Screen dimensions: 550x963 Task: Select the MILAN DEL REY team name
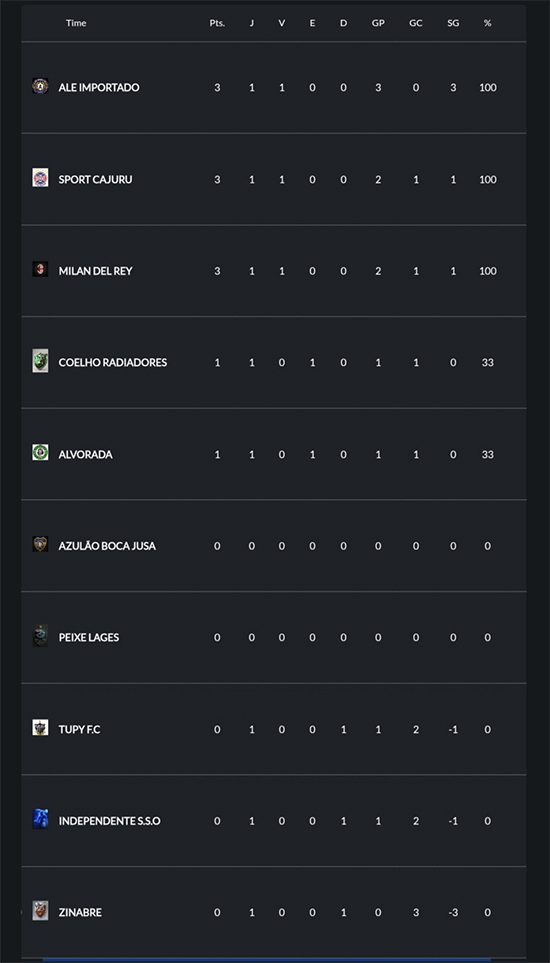(x=95, y=271)
